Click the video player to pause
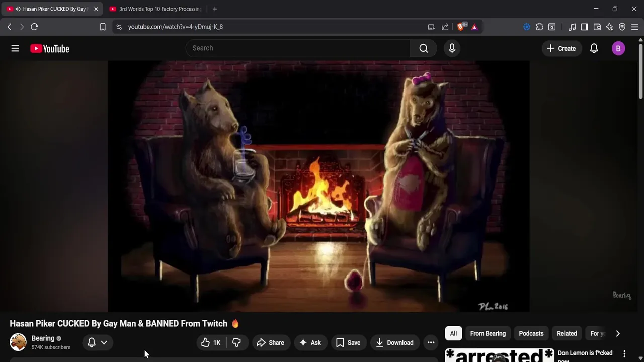This screenshot has width=644, height=362. pyautogui.click(x=318, y=186)
